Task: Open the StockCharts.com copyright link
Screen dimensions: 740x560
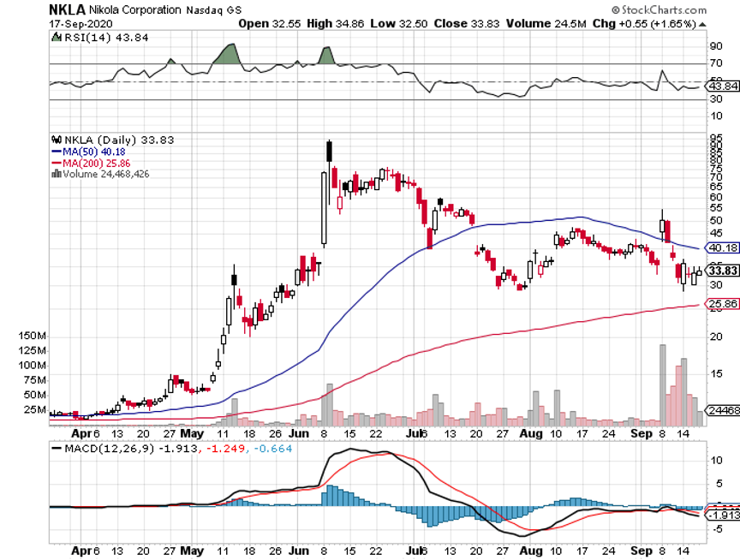Action: (x=659, y=10)
